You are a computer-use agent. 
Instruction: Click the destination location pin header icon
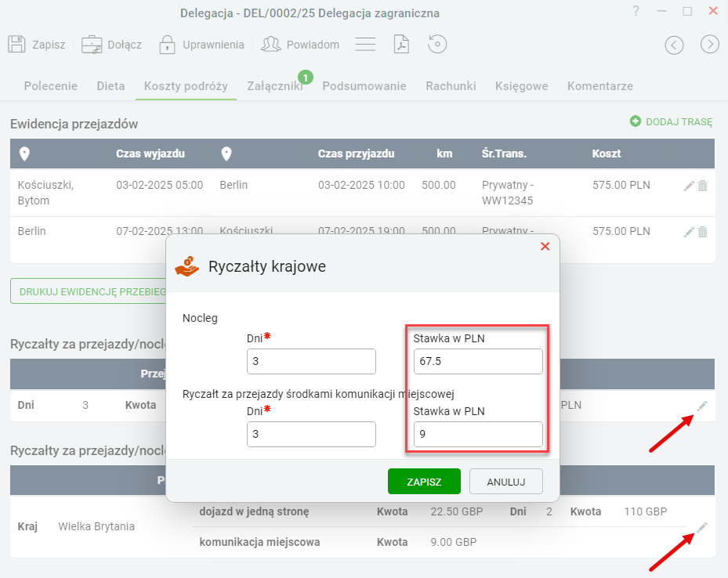coord(226,154)
